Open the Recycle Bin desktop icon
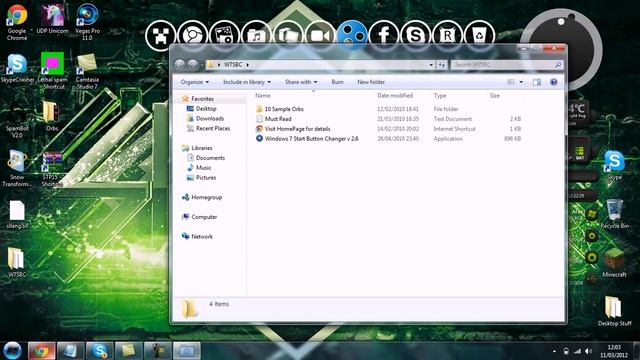Screen dimensions: 640x360 tap(614, 214)
